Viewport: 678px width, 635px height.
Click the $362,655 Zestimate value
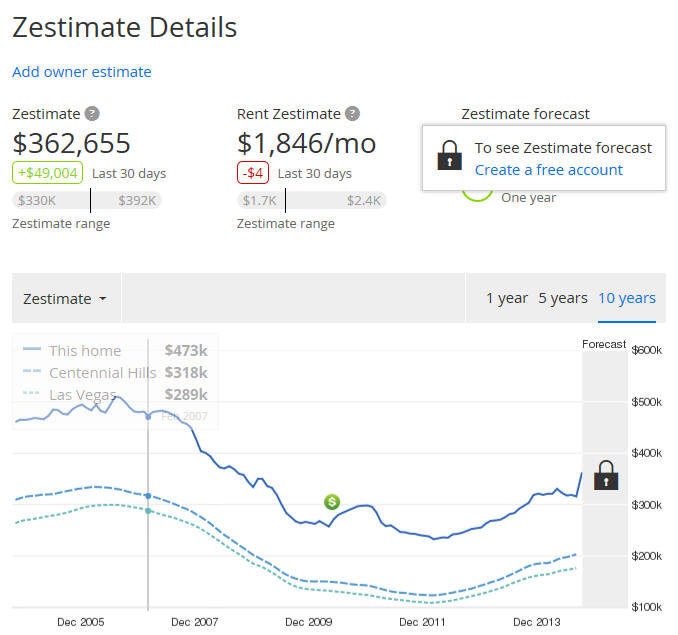pyautogui.click(x=71, y=143)
